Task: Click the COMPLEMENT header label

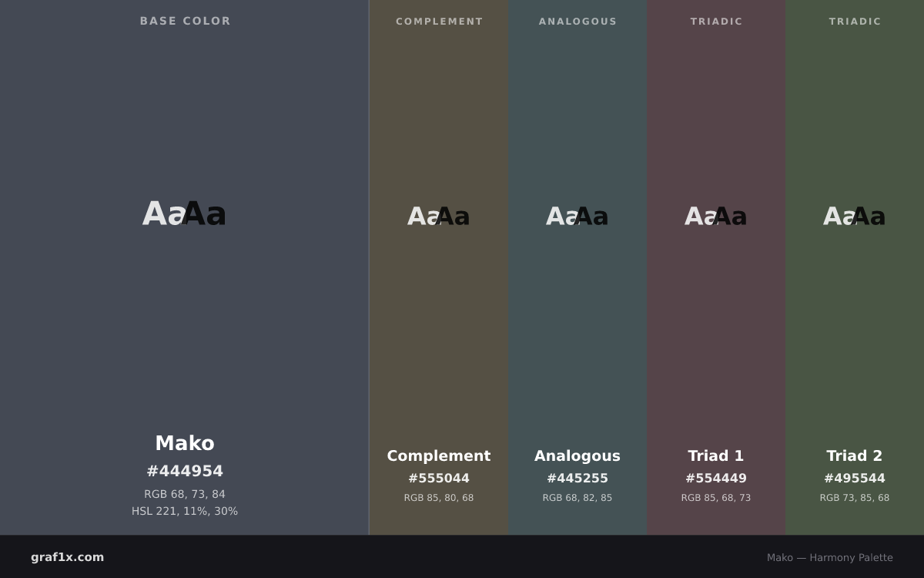Action: (440, 22)
